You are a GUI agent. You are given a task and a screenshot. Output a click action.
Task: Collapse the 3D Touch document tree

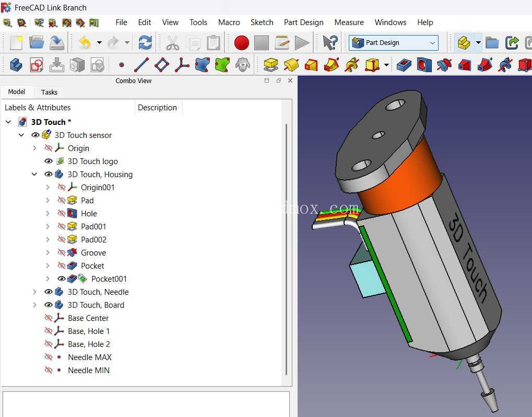tap(8, 122)
